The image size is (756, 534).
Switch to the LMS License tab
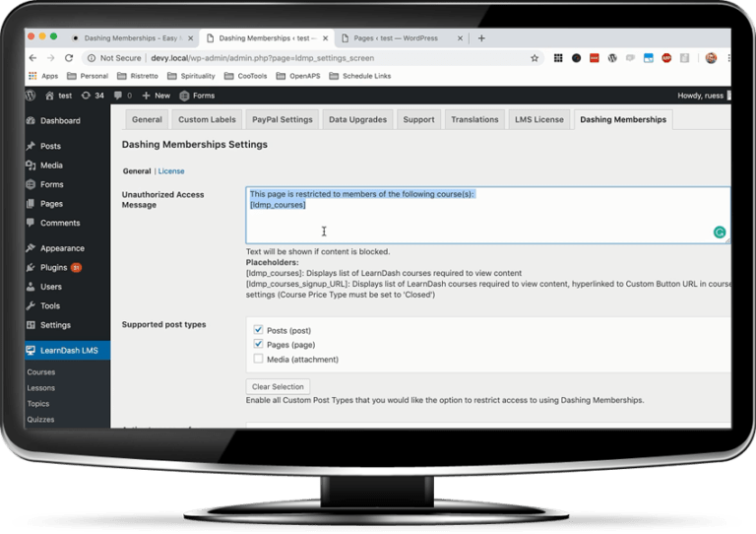[539, 119]
